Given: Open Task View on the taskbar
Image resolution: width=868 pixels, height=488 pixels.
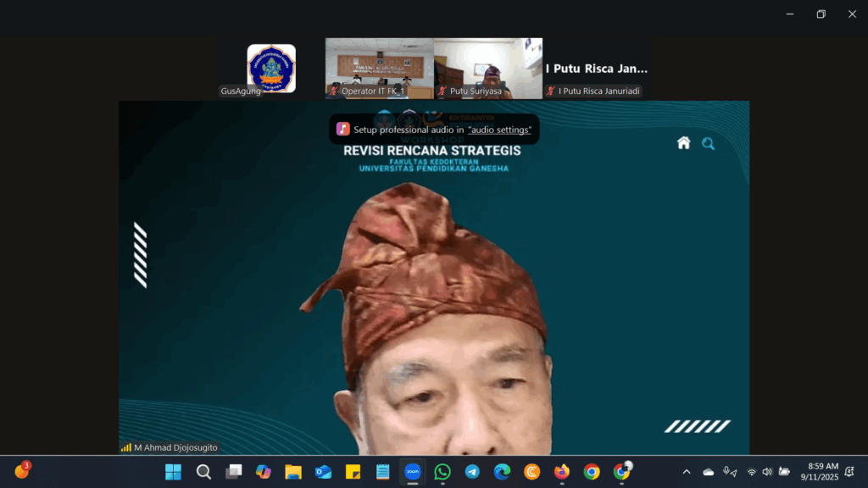Looking at the screenshot, I should click(x=234, y=472).
